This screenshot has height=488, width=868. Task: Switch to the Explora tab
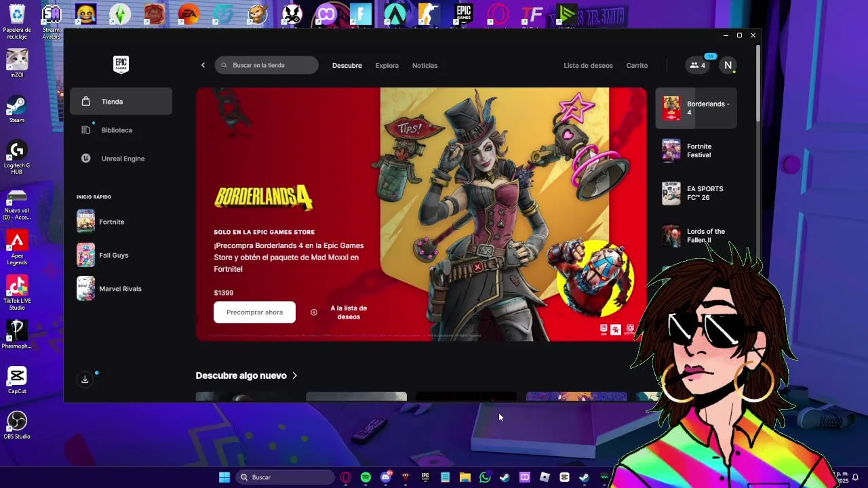[387, 66]
